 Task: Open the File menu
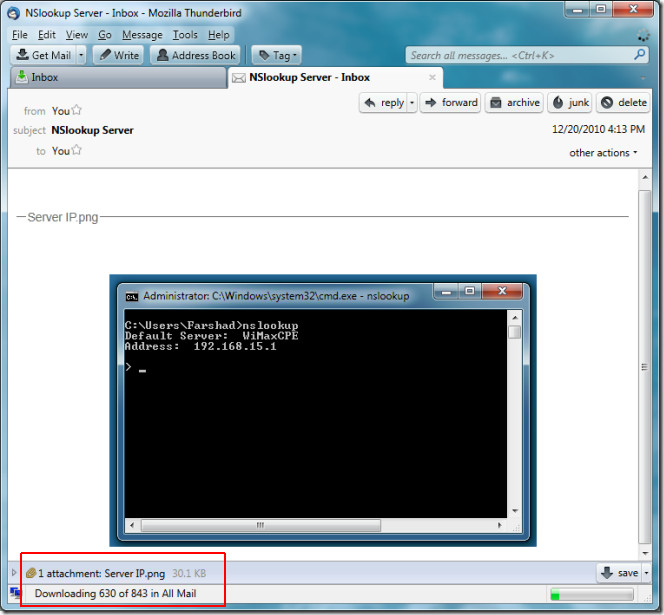19,35
